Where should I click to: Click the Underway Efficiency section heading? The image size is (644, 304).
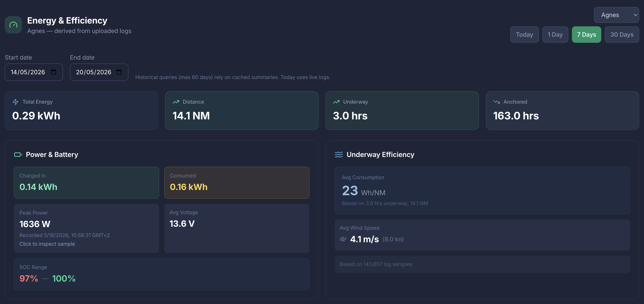(380, 155)
